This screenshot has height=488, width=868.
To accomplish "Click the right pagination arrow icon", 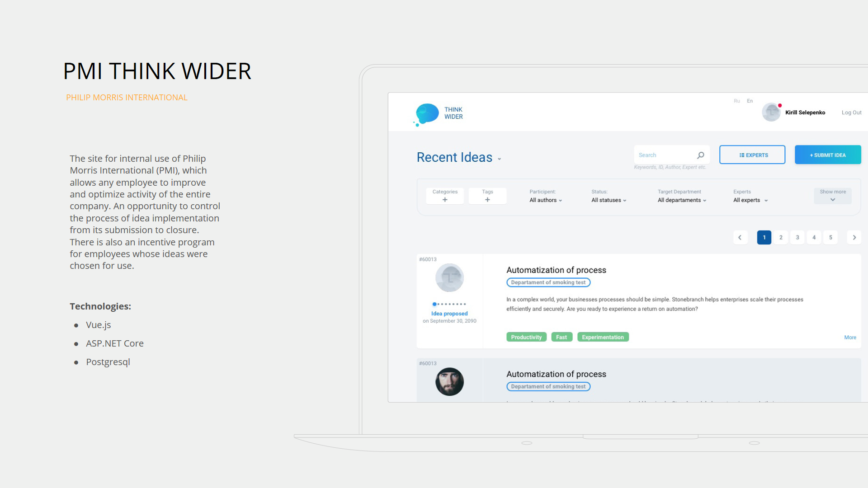I will pos(854,237).
